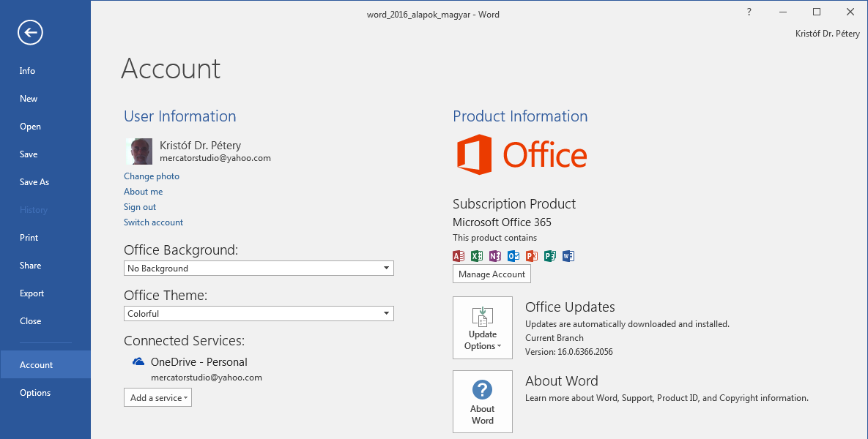Viewport: 868px width, 439px height.
Task: Click the Connected Services heading
Action: [185, 340]
